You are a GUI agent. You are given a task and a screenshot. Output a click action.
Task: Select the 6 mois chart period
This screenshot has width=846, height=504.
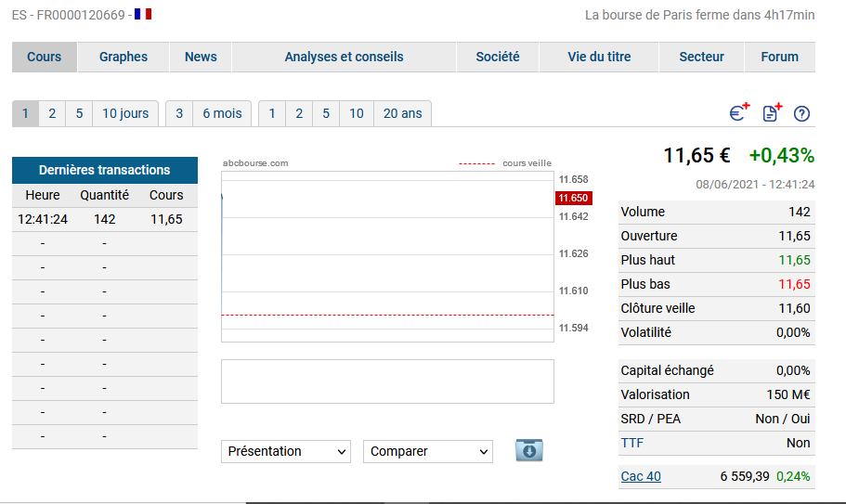tap(222, 114)
